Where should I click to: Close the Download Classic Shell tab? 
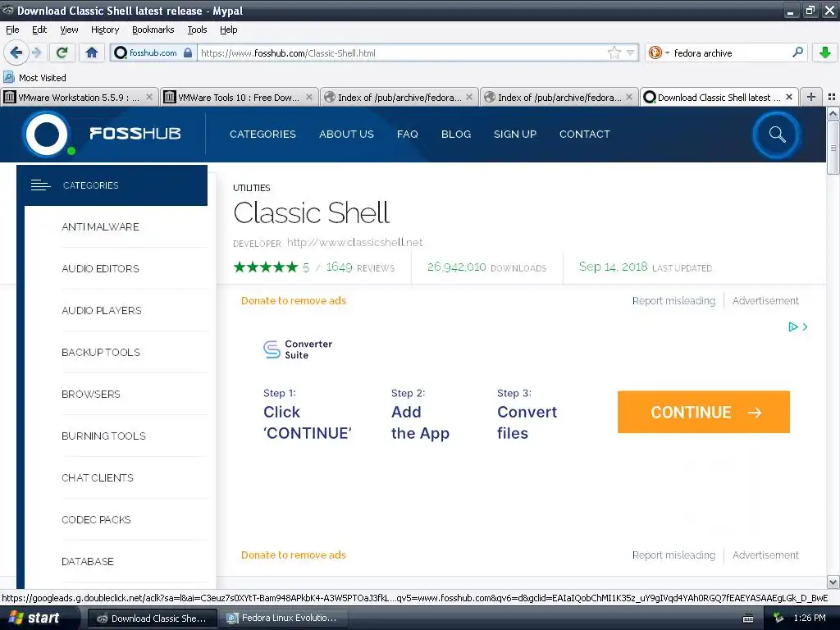(x=788, y=97)
